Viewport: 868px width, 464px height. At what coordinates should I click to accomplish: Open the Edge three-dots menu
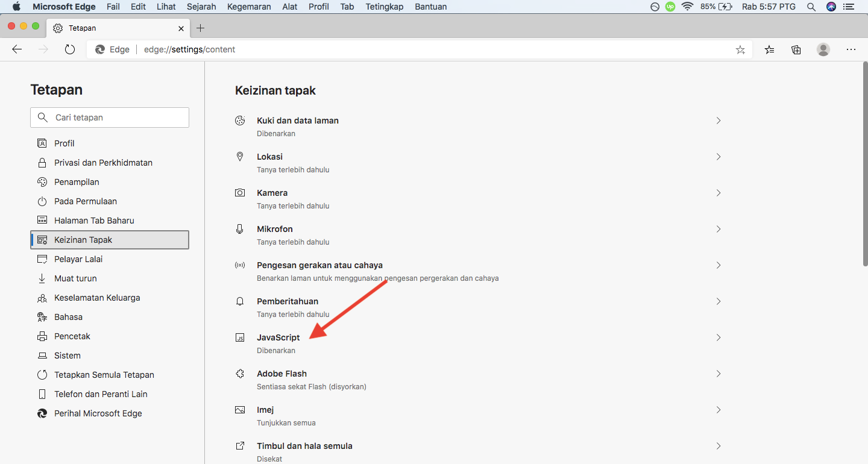tap(851, 50)
